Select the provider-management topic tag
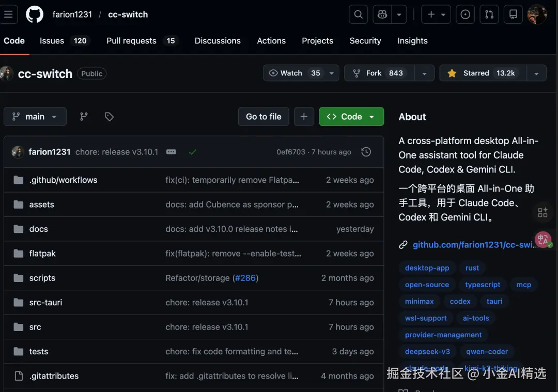This screenshot has height=392, width=558. tap(443, 335)
